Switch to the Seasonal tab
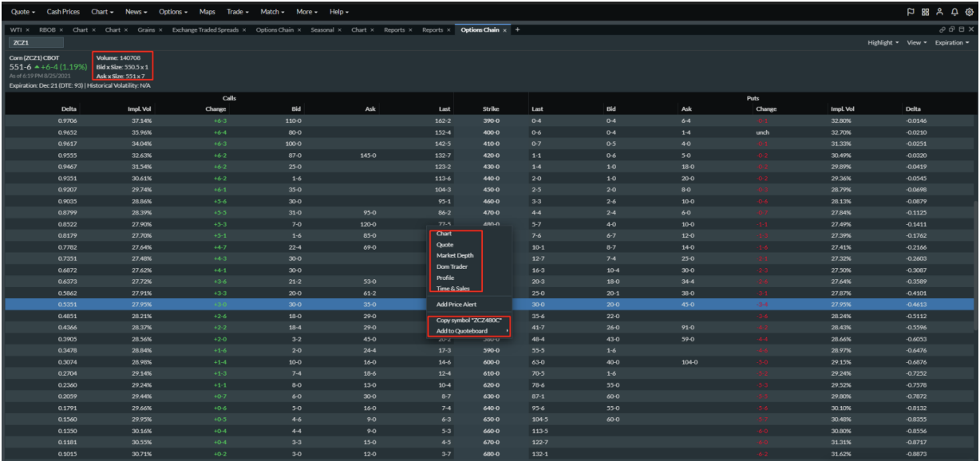The width and height of the screenshot is (980, 461). point(322,30)
